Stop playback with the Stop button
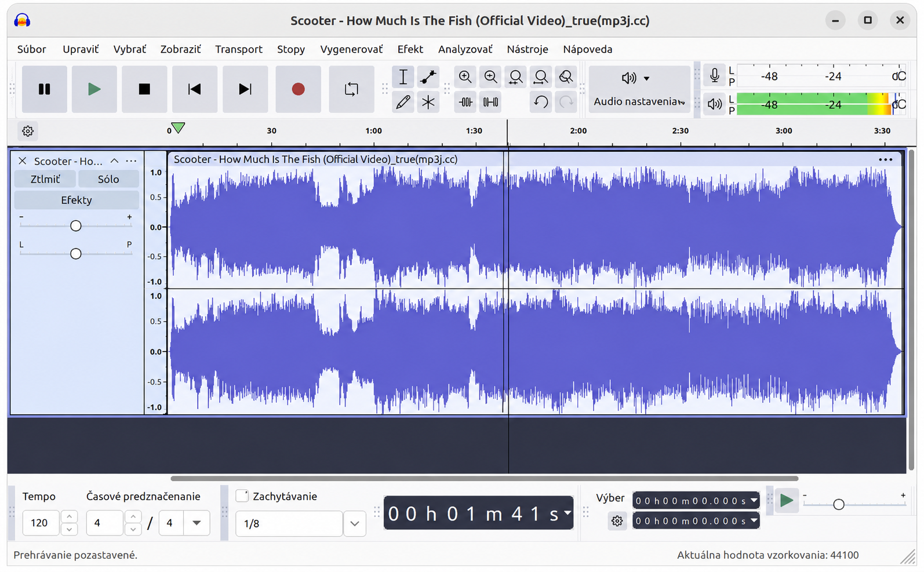Viewport: 924px width, 572px height. (x=144, y=89)
